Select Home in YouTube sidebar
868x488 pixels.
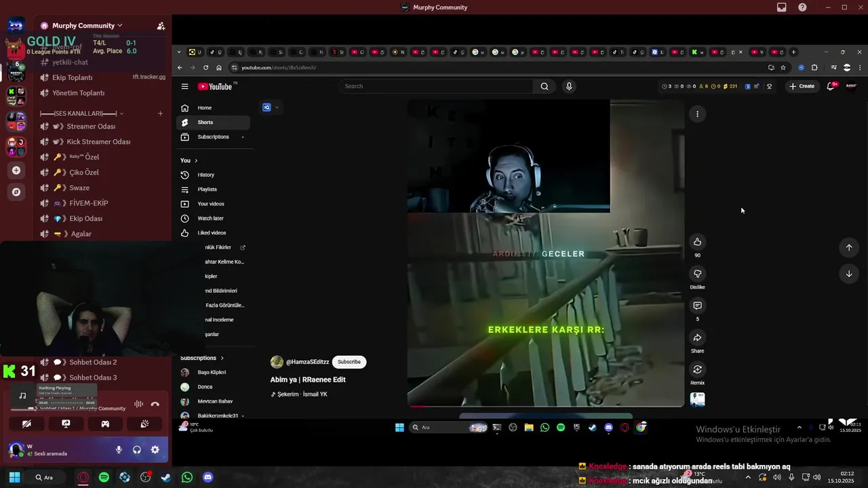213,108
